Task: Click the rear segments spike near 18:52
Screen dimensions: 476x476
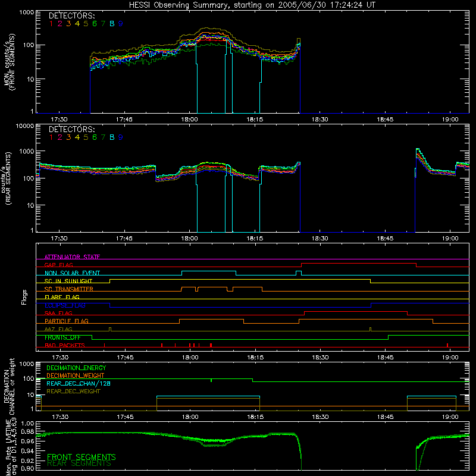Action: point(418,149)
